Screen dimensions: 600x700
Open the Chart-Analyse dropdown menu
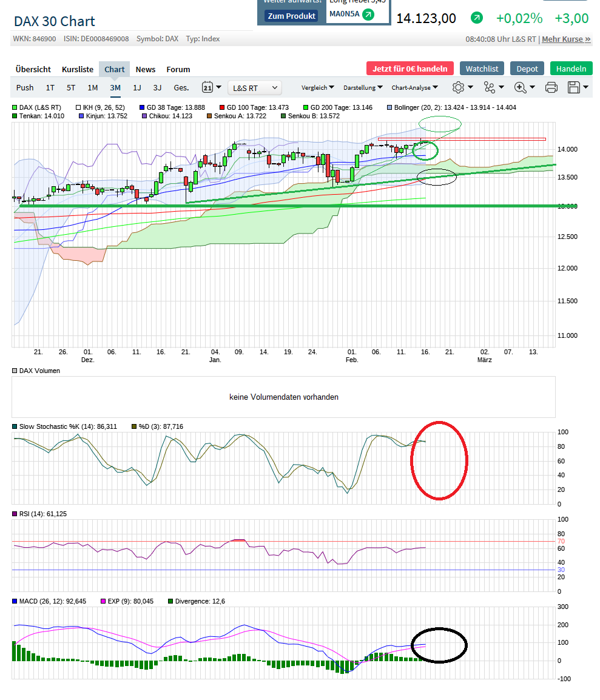click(415, 87)
